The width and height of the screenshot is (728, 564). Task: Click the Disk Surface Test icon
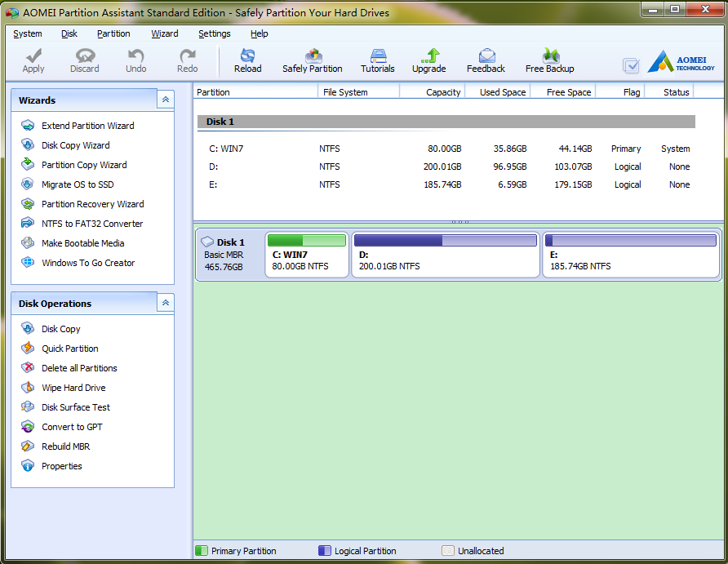point(28,407)
